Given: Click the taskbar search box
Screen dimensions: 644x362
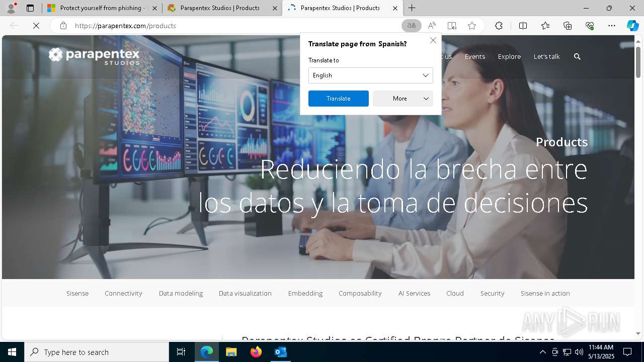Looking at the screenshot, I should 97,352.
